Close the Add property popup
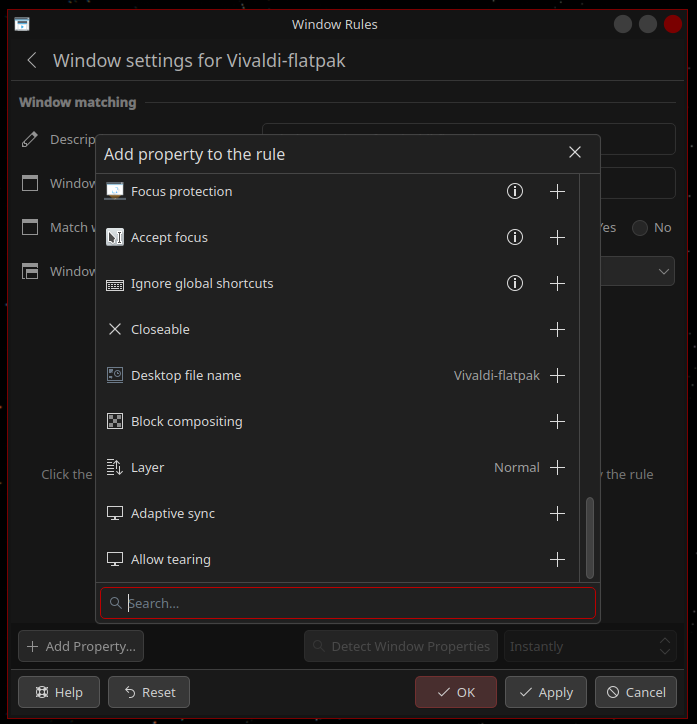This screenshot has height=724, width=697. [x=575, y=153]
